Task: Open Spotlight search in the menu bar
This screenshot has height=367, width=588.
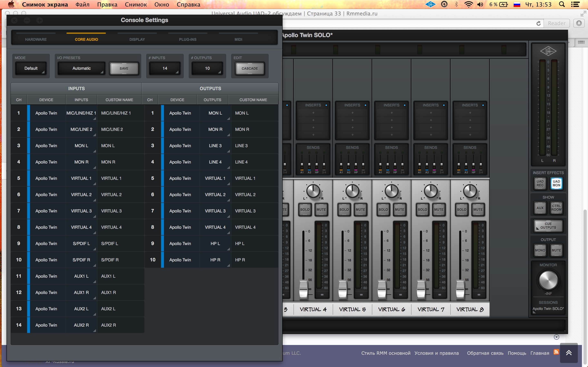Action: [x=562, y=4]
